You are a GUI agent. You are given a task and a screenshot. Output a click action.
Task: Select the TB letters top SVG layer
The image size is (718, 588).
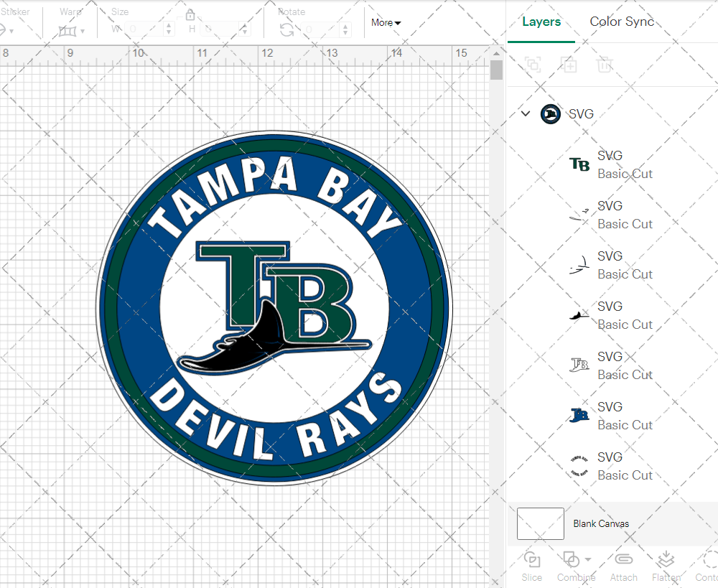coord(610,164)
